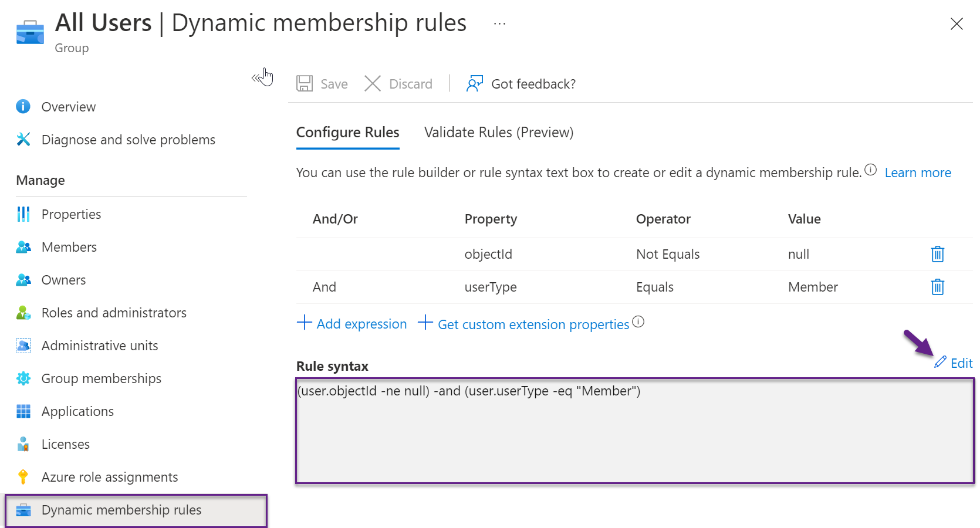Click Get custom extension properties
Viewport: 980px width, 528px height.
click(x=523, y=323)
